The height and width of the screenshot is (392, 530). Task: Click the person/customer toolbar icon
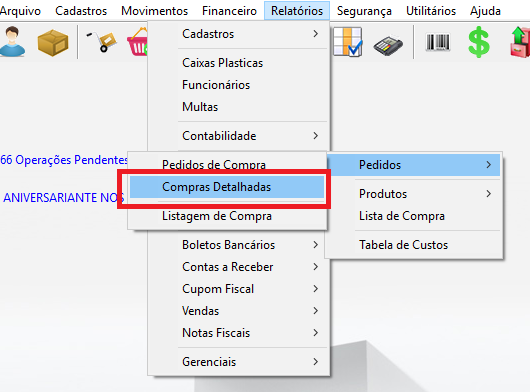point(13,42)
